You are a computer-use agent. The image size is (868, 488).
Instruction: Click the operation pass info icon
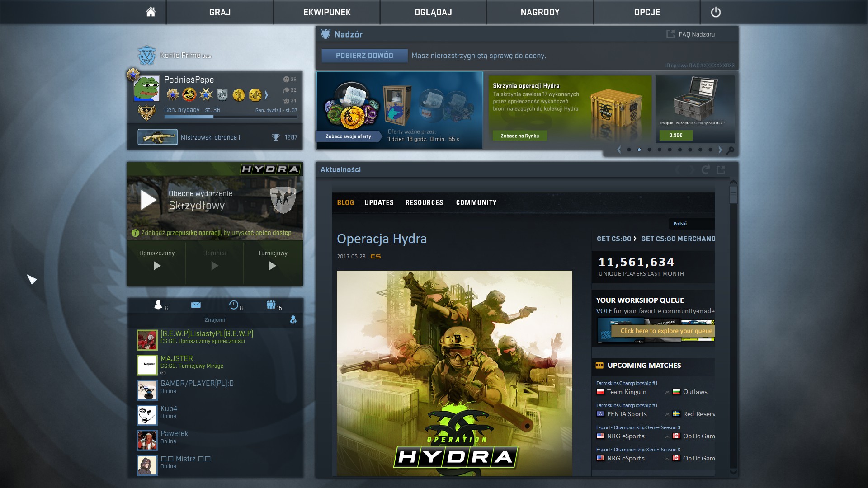click(x=135, y=233)
